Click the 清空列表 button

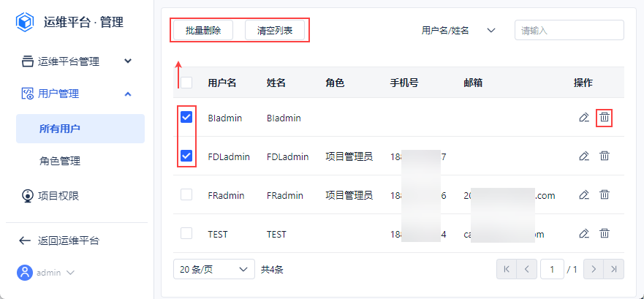275,30
